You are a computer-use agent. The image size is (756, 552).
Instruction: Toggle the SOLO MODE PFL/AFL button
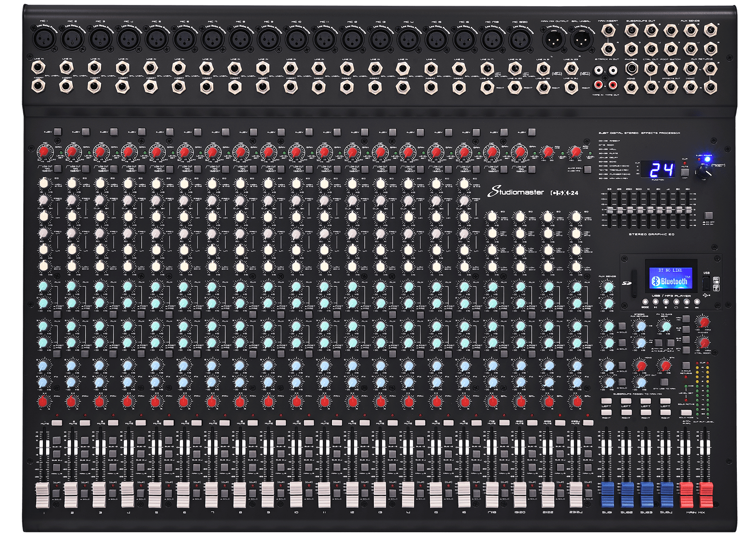click(686, 413)
